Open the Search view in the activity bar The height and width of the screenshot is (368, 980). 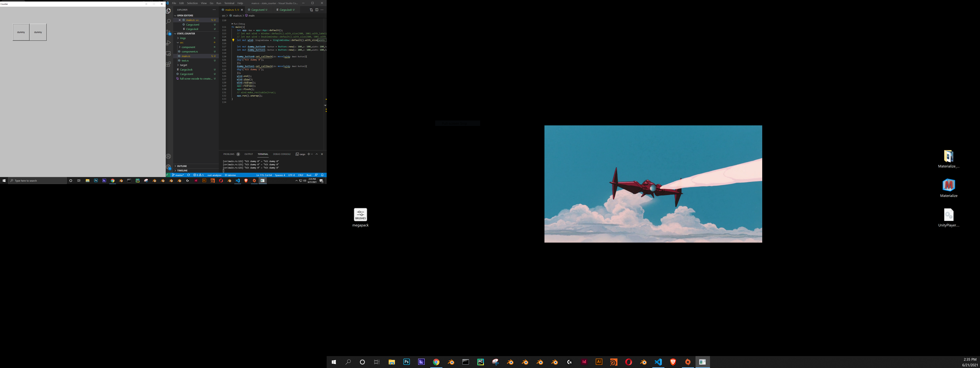click(168, 22)
